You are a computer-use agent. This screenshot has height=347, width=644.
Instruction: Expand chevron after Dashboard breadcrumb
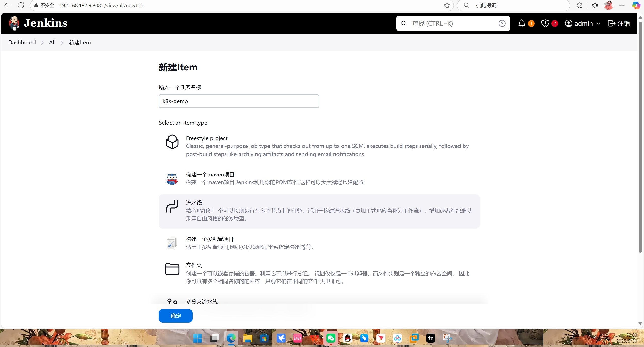pos(42,42)
